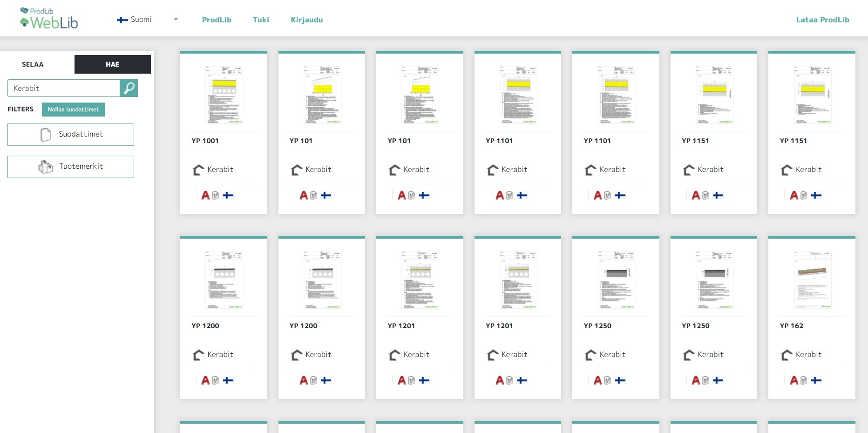Reset filters with Nollaa suodattimet
868x433 pixels.
pos(74,110)
